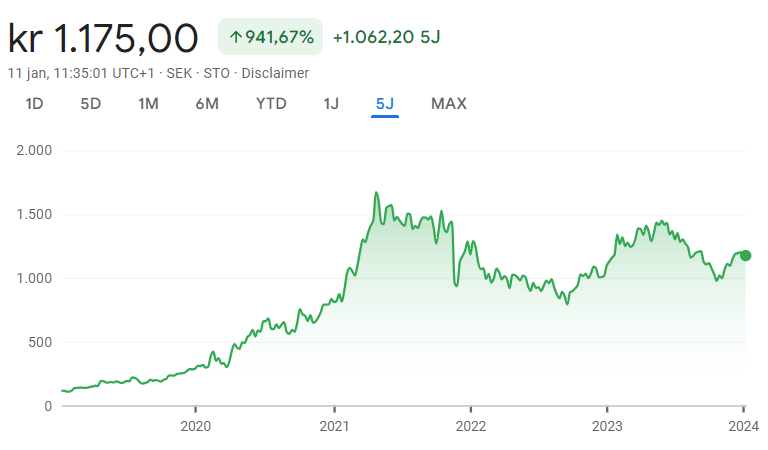768x450 pixels.
Task: Click the active 5J tab
Action: coord(384,104)
